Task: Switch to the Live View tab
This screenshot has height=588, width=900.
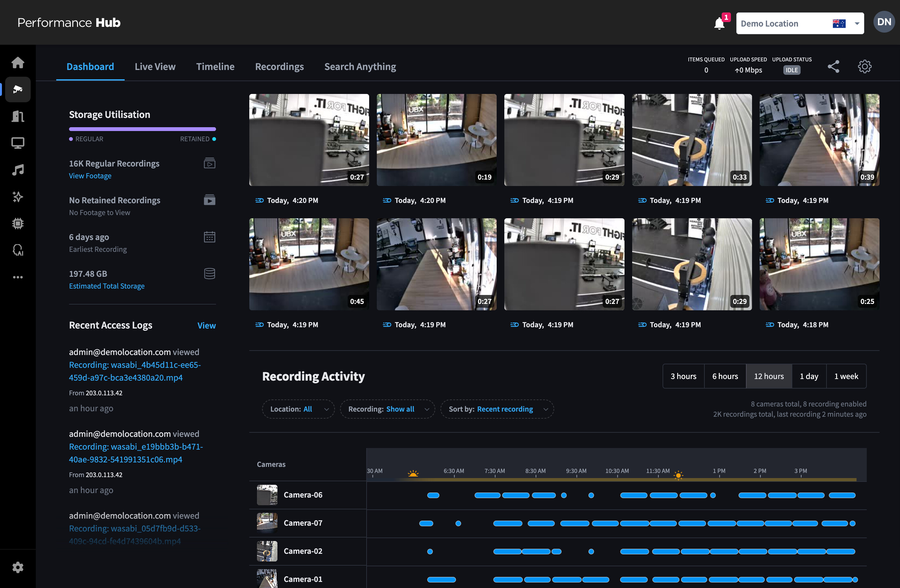Action: pyautogui.click(x=155, y=66)
